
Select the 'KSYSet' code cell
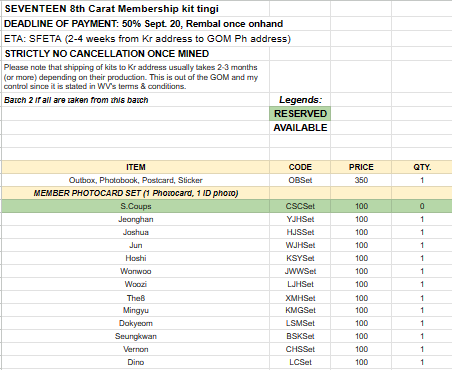point(300,258)
